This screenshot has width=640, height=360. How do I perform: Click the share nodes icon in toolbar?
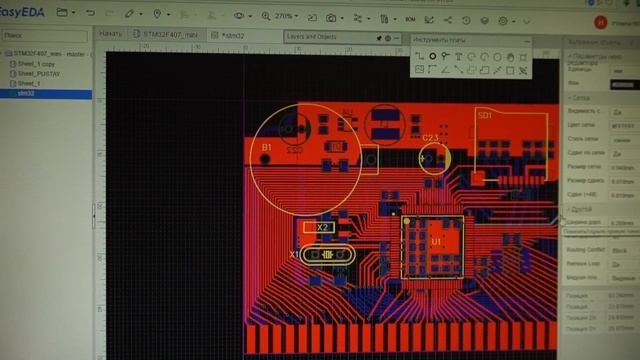click(448, 20)
